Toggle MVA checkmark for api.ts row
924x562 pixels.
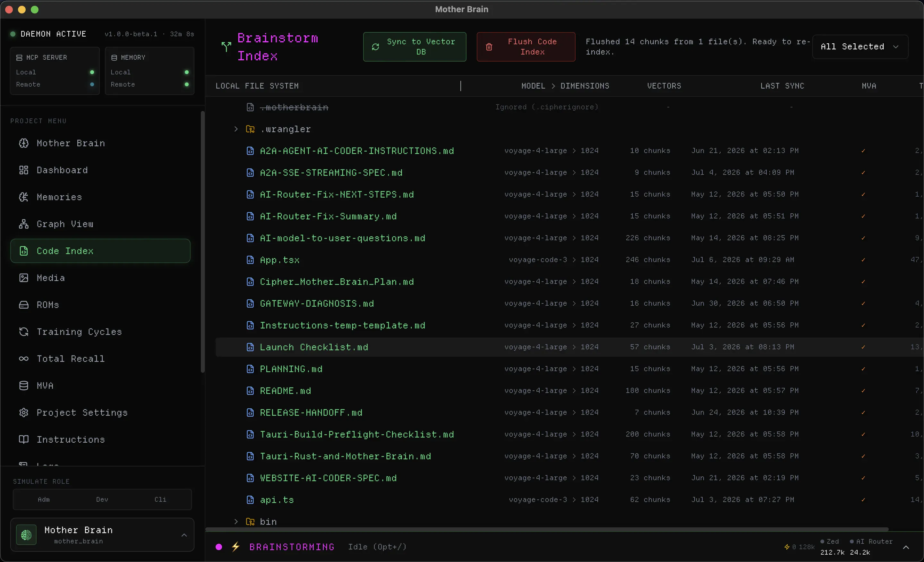pos(863,500)
